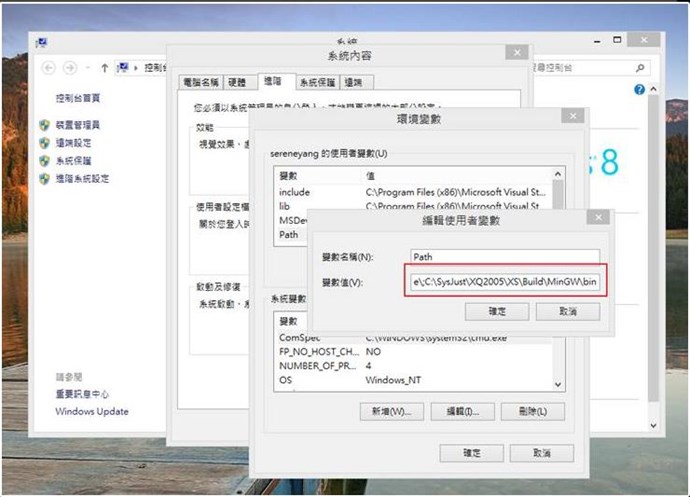Select the MSDev user variable row
This screenshot has width=690, height=497.
pos(291,220)
